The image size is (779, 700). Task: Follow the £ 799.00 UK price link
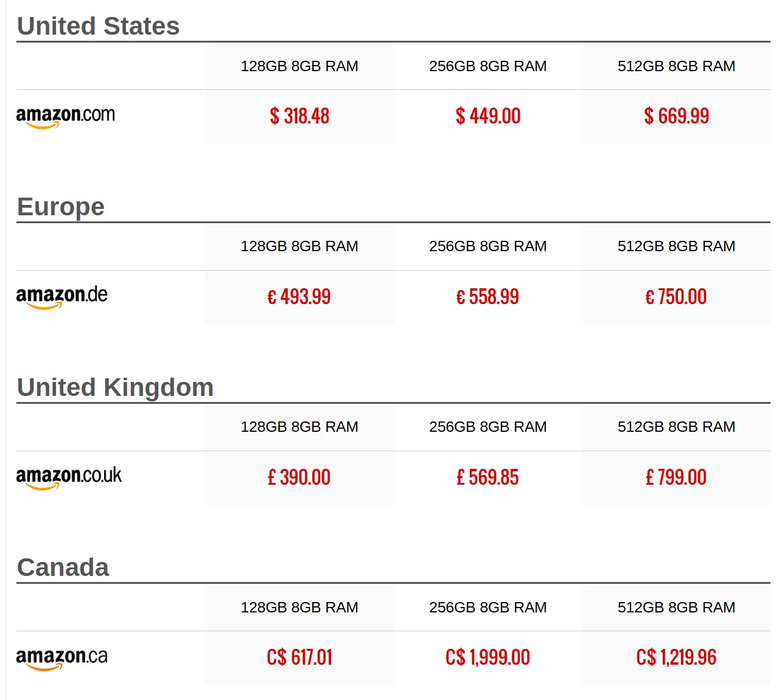click(676, 477)
